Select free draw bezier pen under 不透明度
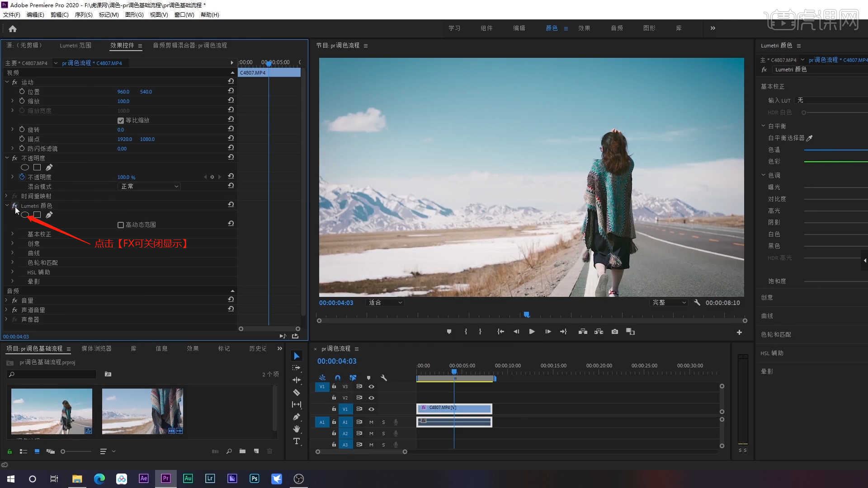 49,168
